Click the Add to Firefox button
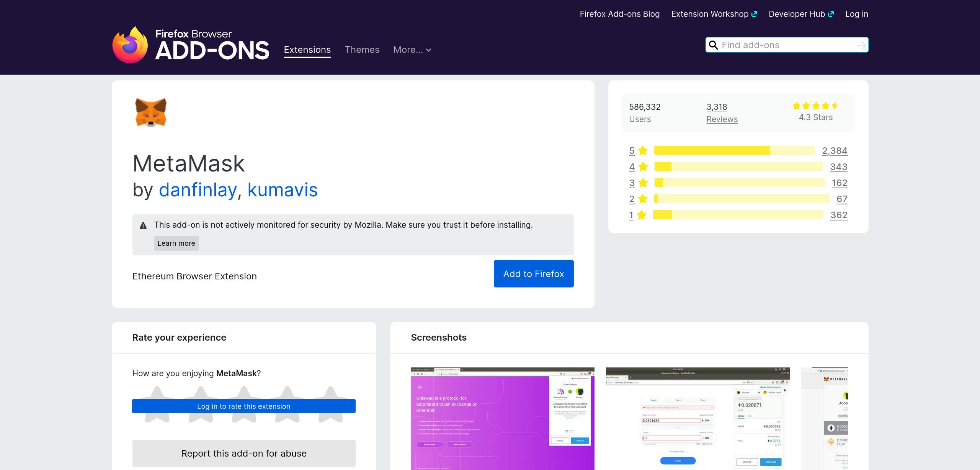Image resolution: width=980 pixels, height=470 pixels. (x=534, y=274)
